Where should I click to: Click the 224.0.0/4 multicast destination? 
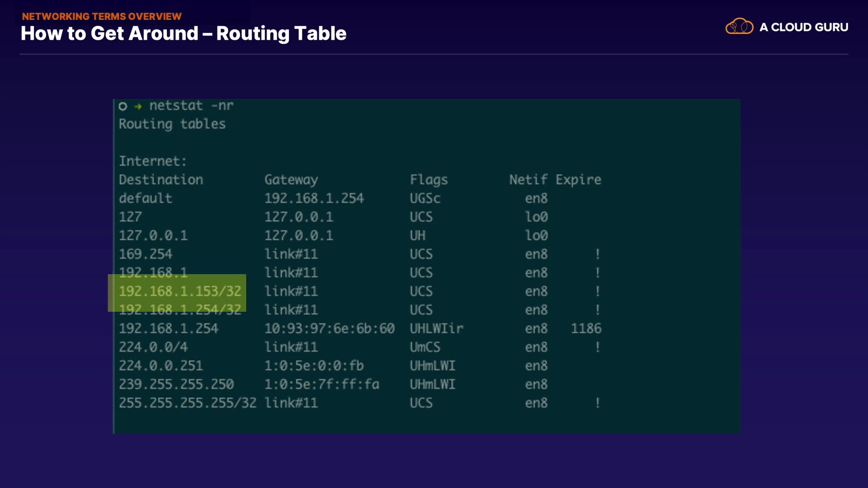point(153,347)
